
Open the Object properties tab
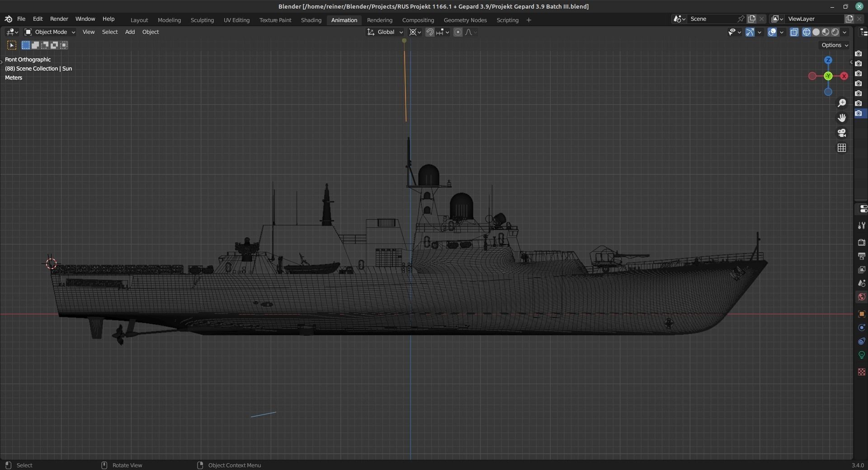[x=862, y=314]
